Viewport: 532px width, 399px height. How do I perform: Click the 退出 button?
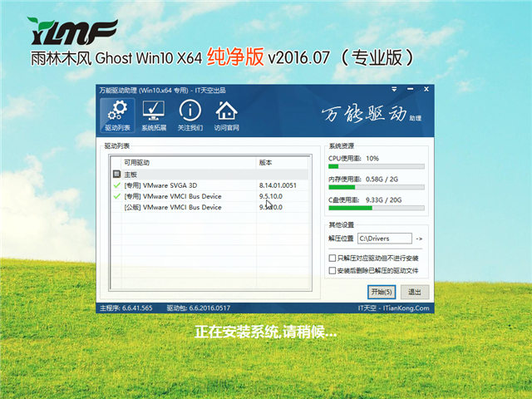click(x=415, y=292)
